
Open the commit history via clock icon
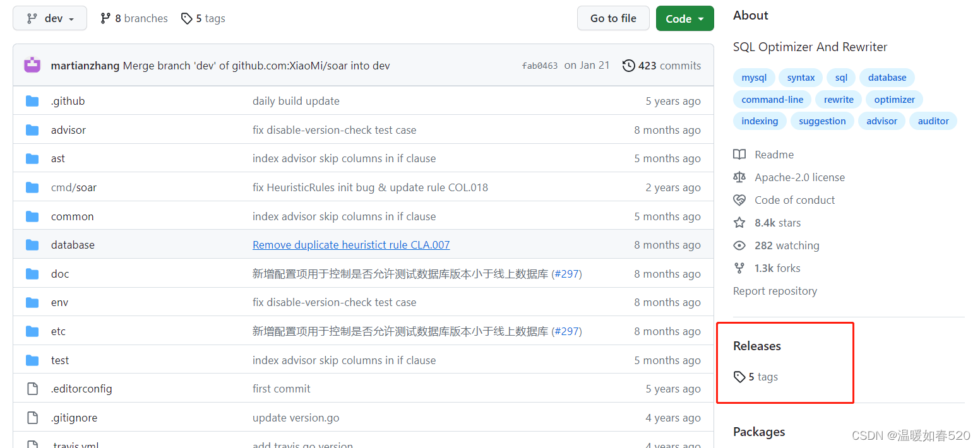point(629,65)
